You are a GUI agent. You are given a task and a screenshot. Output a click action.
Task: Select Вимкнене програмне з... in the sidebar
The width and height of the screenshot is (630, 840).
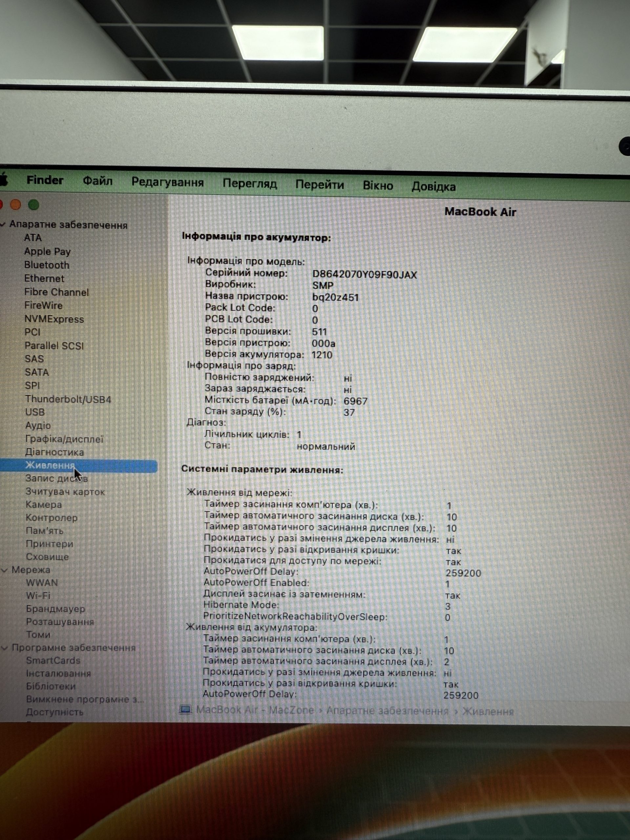point(85,699)
